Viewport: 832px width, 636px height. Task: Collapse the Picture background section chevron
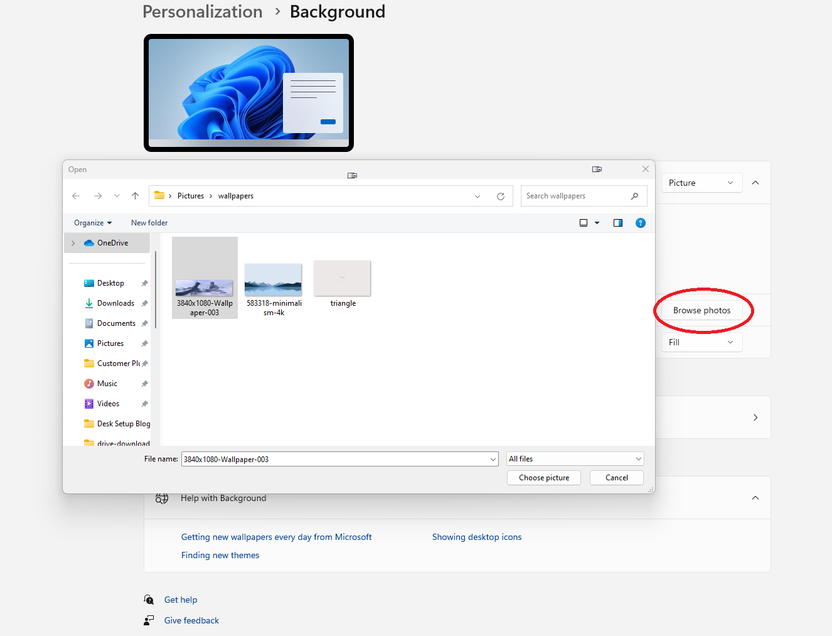point(755,181)
